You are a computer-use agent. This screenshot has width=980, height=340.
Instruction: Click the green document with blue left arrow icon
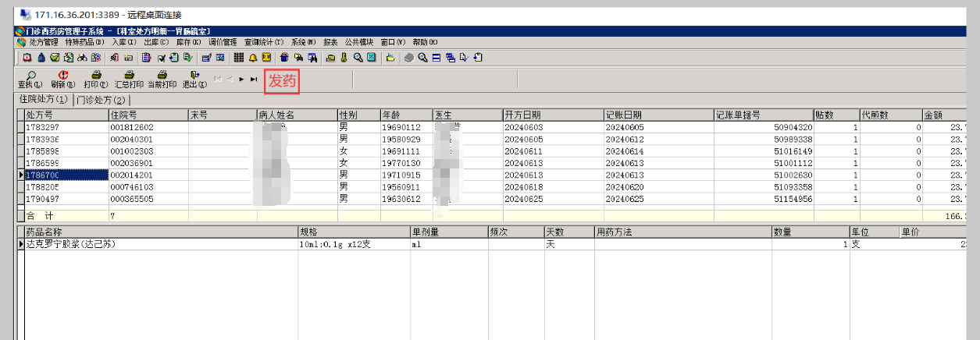(173, 58)
